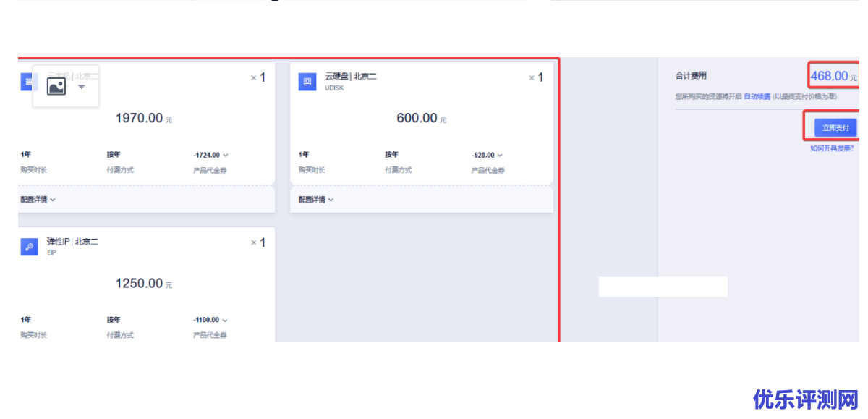
Task: Click the 合计费用 label
Action: 691,75
